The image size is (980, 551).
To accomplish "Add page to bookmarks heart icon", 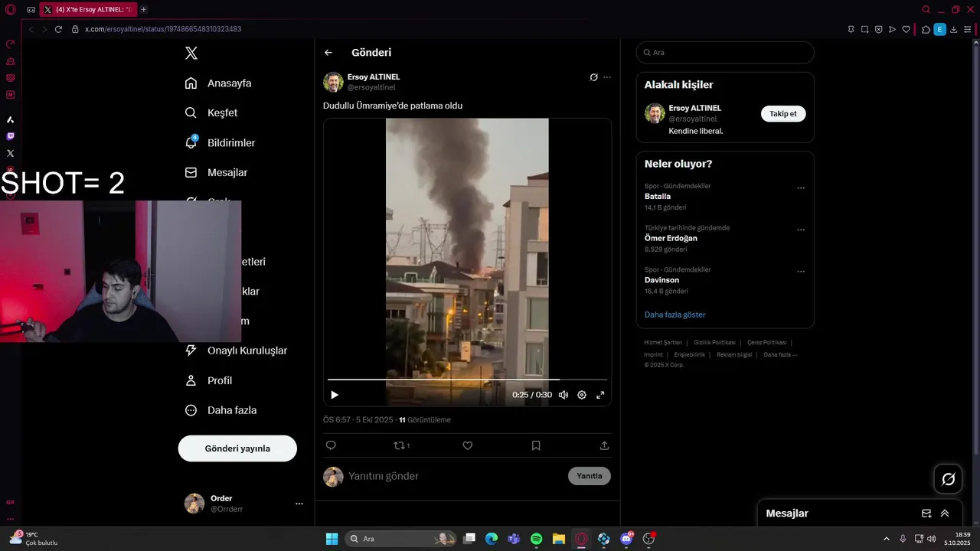I will [x=906, y=29].
